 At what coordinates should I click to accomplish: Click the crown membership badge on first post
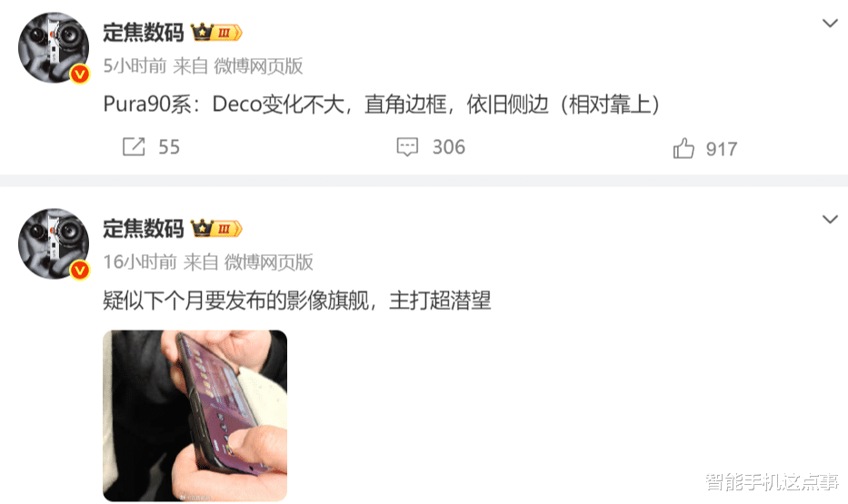[x=216, y=33]
